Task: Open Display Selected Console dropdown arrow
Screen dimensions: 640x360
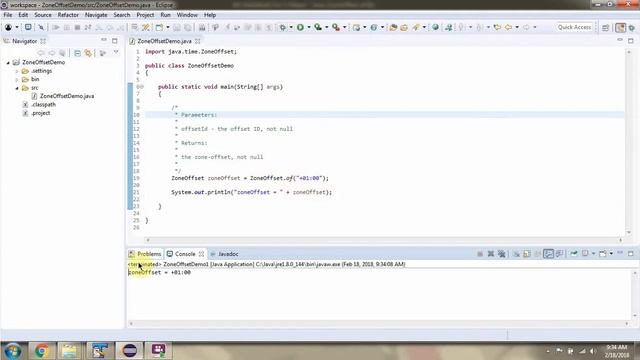Action: 593,254
